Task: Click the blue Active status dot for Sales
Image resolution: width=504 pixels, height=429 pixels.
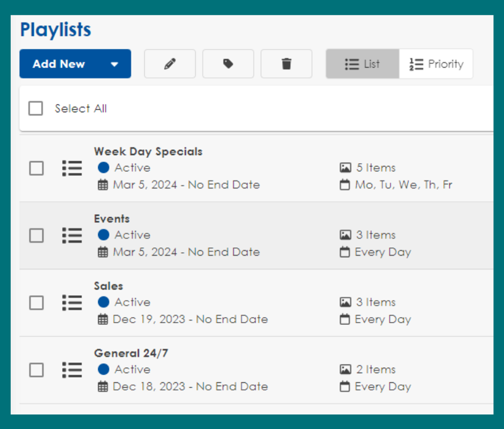Action: [104, 302]
